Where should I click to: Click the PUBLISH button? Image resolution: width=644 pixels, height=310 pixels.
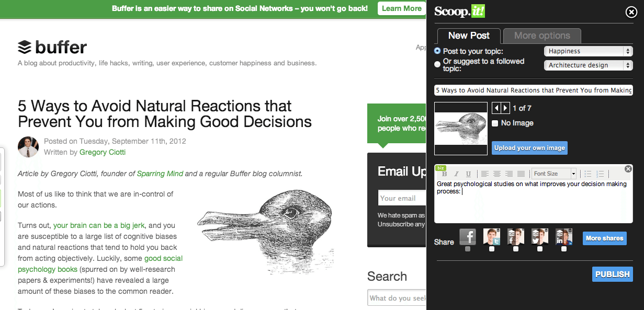[x=613, y=274]
